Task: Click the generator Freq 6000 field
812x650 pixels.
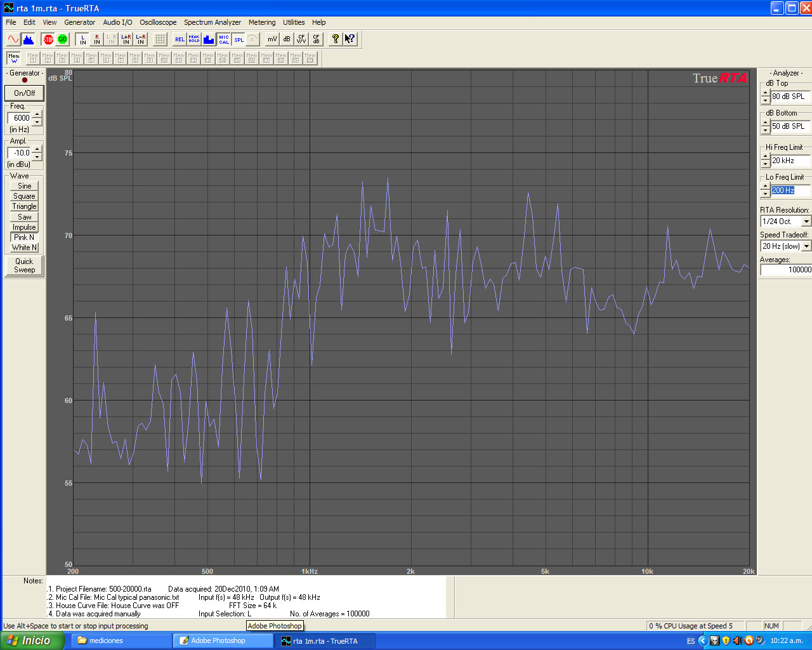Action: point(20,118)
